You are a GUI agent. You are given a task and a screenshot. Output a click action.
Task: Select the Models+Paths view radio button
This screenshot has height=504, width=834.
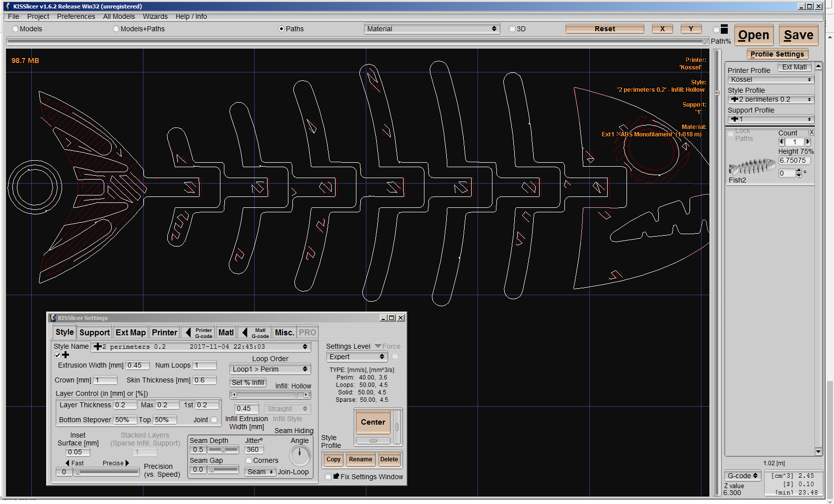(x=116, y=29)
